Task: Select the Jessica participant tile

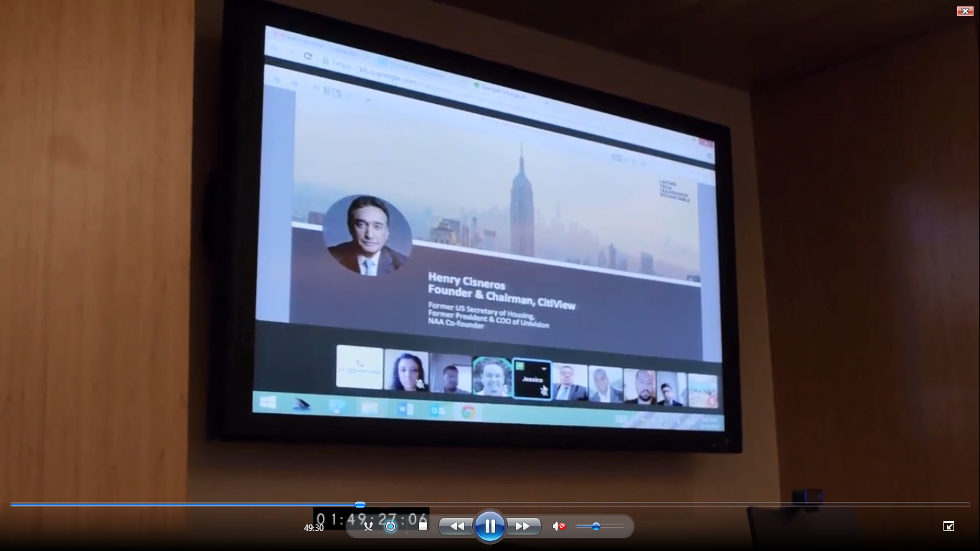Action: pos(532,380)
